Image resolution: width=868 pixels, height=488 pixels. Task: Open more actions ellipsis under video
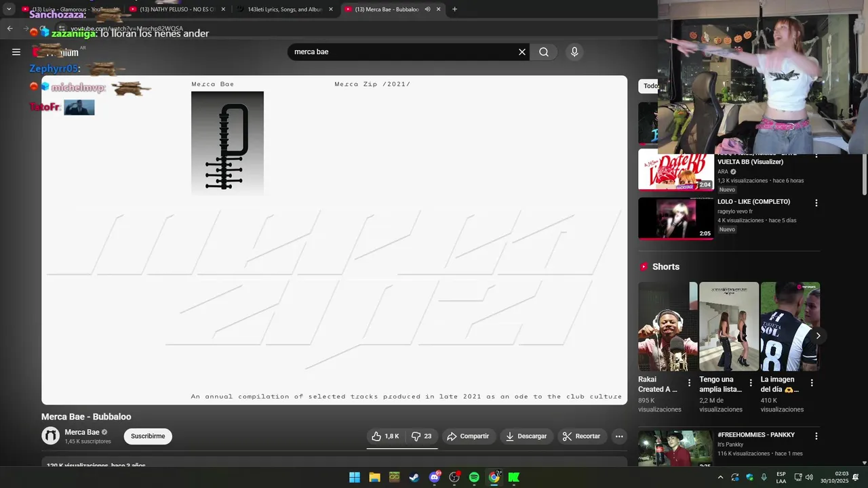[x=619, y=436]
